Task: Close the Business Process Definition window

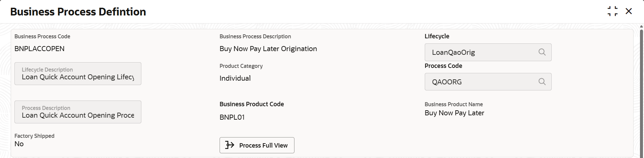Action: click(629, 11)
